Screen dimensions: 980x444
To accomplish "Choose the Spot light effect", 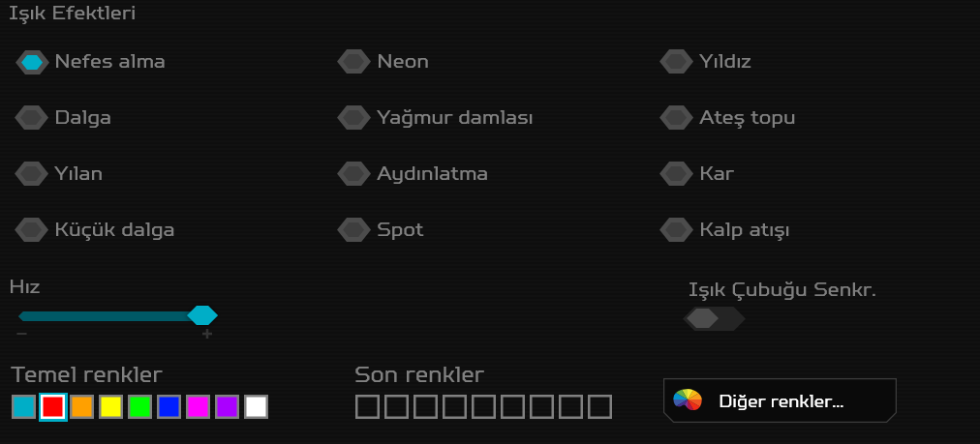I will (354, 230).
